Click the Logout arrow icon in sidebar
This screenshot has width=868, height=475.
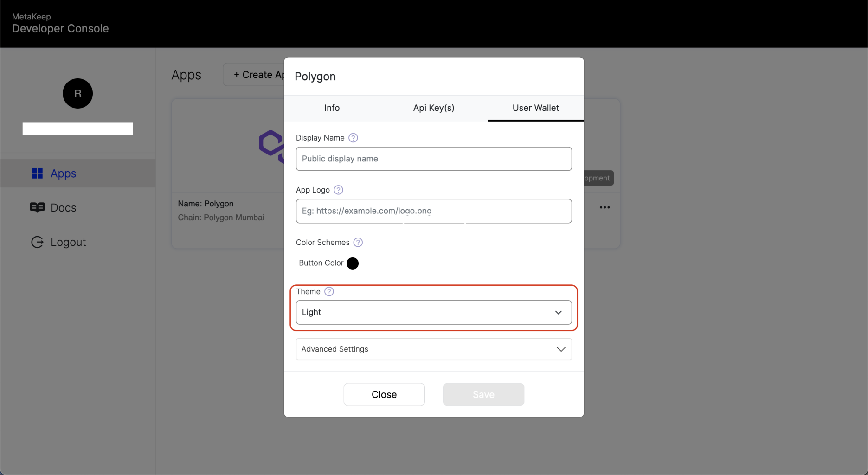(37, 242)
